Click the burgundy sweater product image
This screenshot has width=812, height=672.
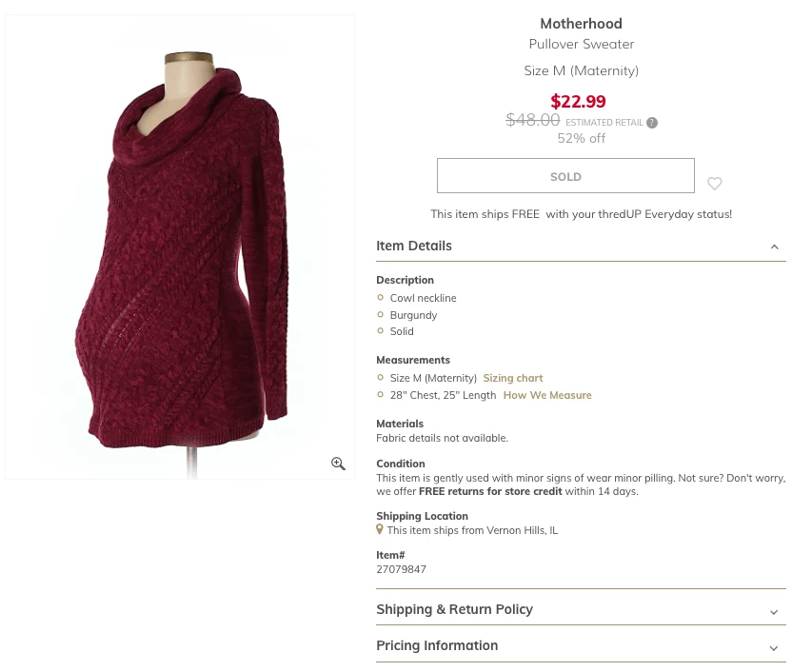(180, 247)
